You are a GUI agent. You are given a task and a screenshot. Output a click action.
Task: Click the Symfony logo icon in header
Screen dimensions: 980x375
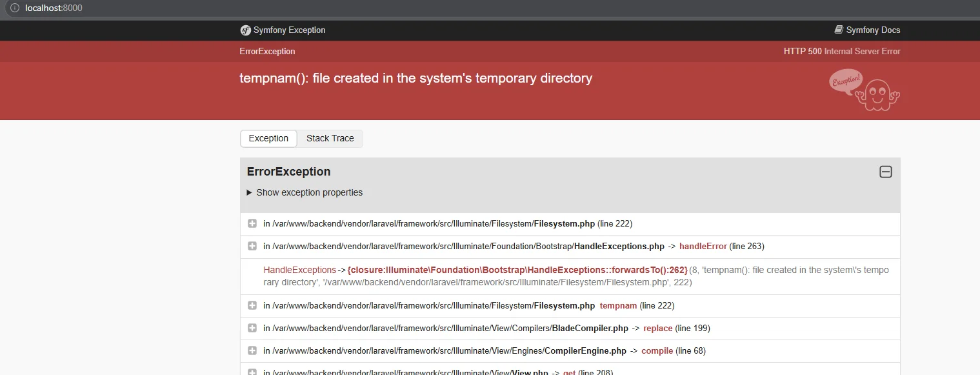[x=245, y=30]
